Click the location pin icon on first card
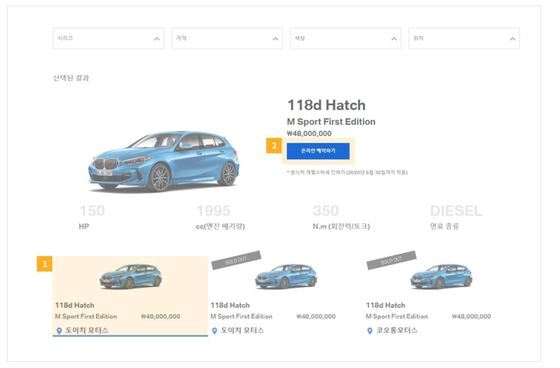The height and width of the screenshot is (368, 560). 59,331
